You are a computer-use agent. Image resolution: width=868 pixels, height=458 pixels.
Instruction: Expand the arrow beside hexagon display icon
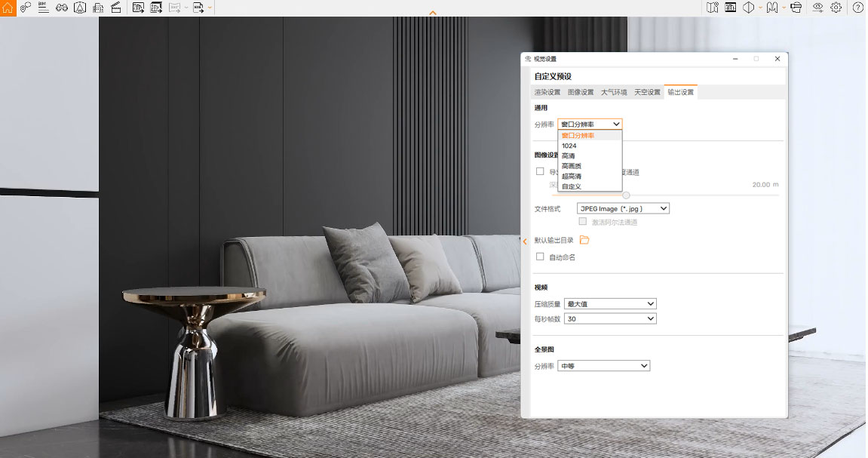tap(760, 8)
